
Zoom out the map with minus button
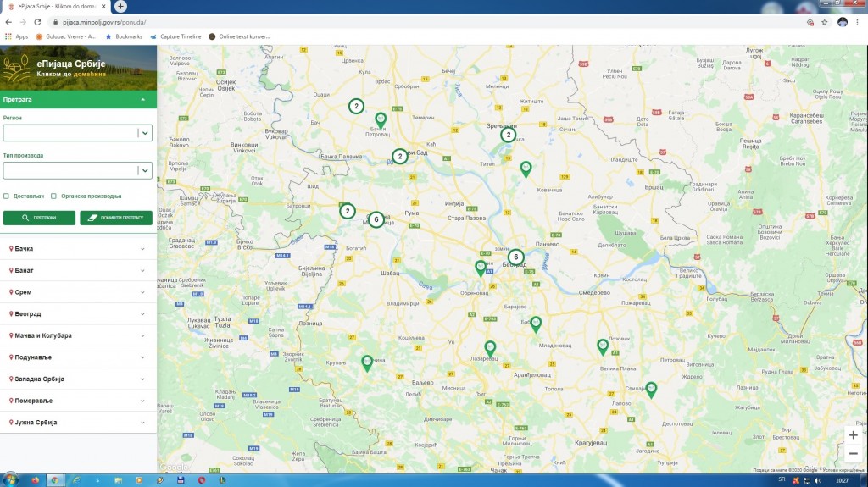[x=853, y=454]
